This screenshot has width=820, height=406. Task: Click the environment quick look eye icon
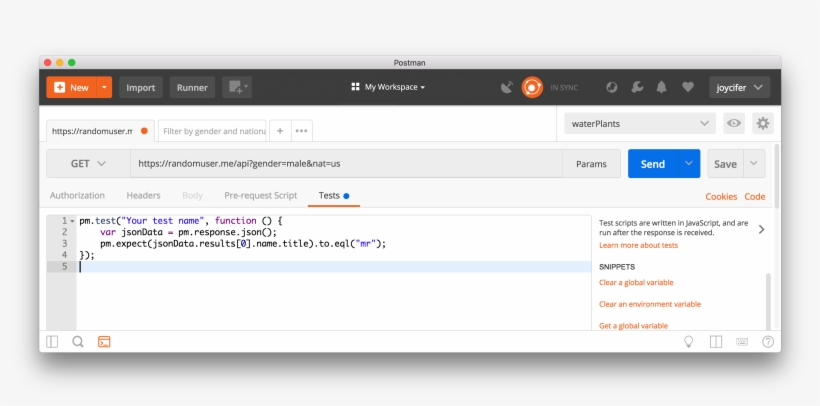click(734, 123)
